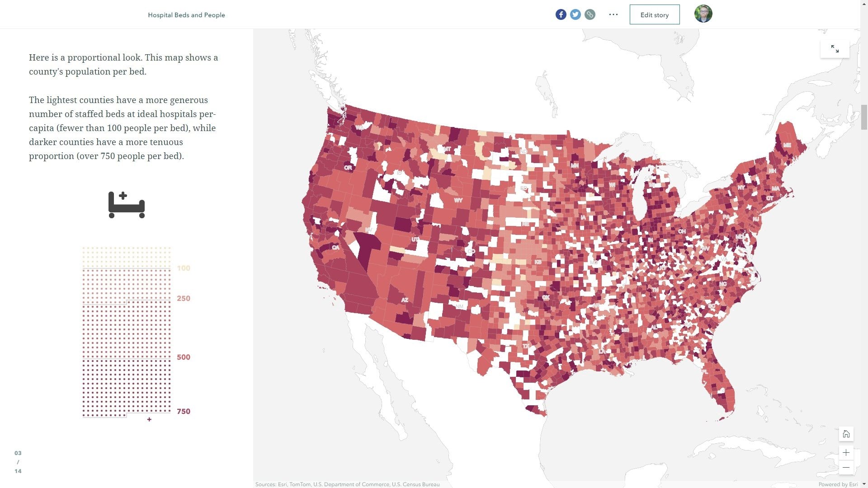Zoom in on the map
The width and height of the screenshot is (868, 488).
tap(846, 453)
